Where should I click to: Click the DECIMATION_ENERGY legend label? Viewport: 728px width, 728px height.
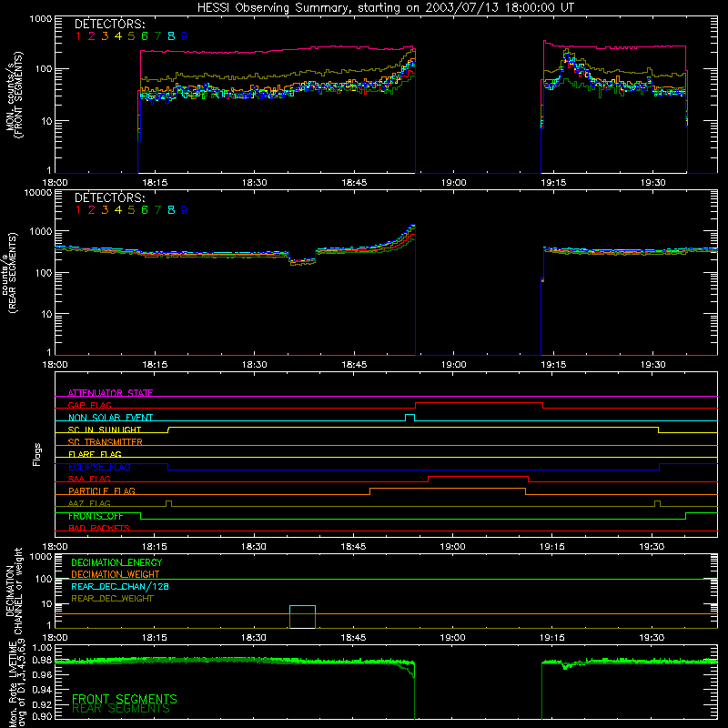click(116, 562)
